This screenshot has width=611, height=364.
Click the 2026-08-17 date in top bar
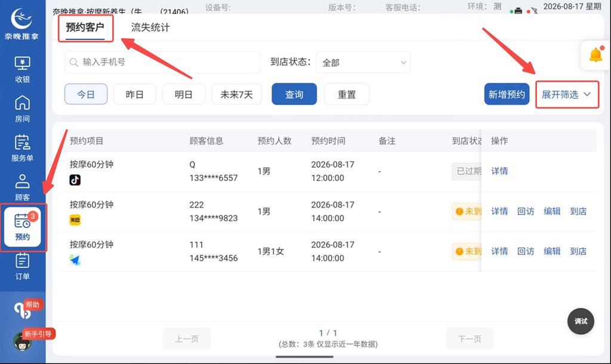click(x=563, y=6)
